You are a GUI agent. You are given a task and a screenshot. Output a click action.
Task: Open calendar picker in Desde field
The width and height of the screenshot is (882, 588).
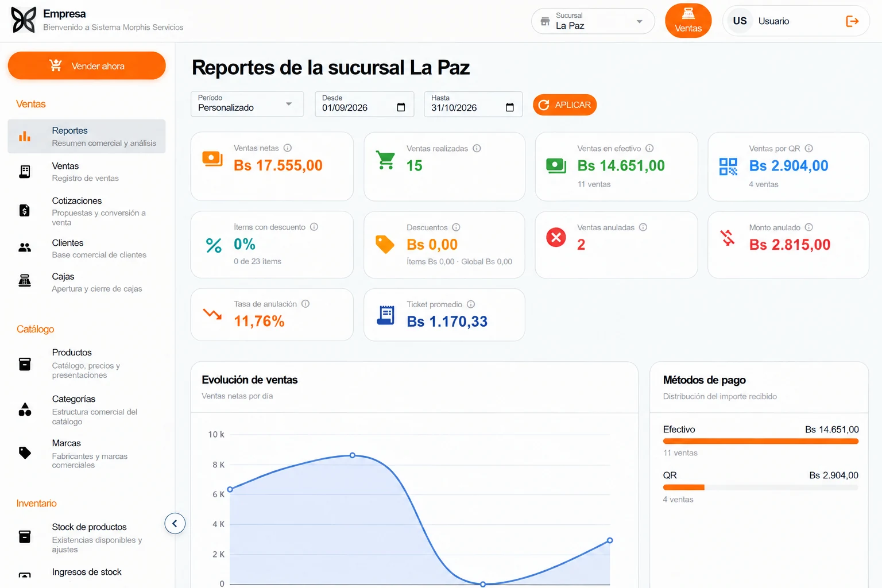click(401, 107)
